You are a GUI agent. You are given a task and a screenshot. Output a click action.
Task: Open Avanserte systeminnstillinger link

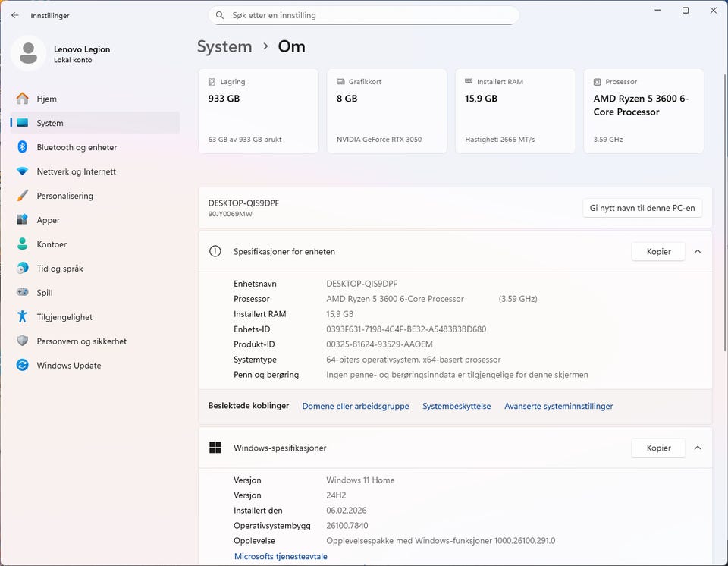558,406
